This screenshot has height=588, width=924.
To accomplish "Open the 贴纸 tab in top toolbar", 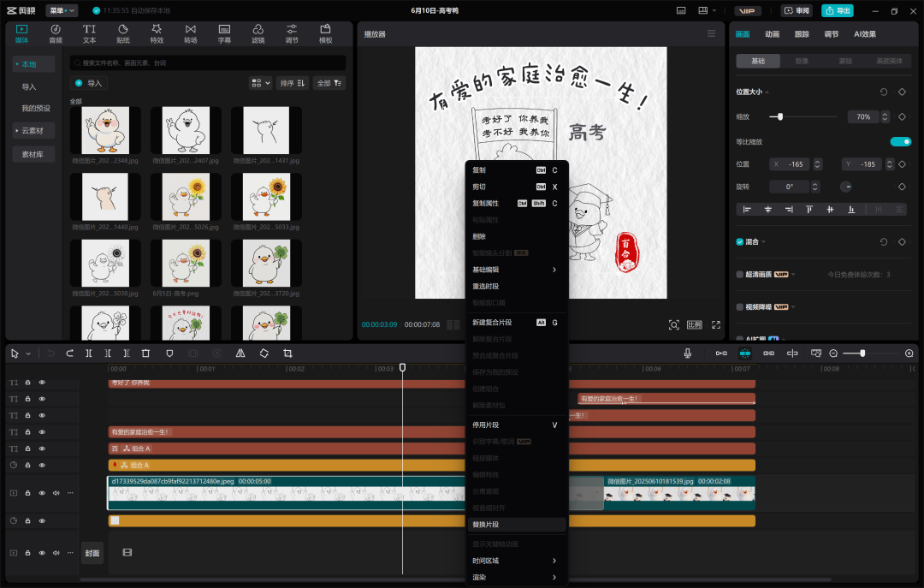I will coord(123,34).
